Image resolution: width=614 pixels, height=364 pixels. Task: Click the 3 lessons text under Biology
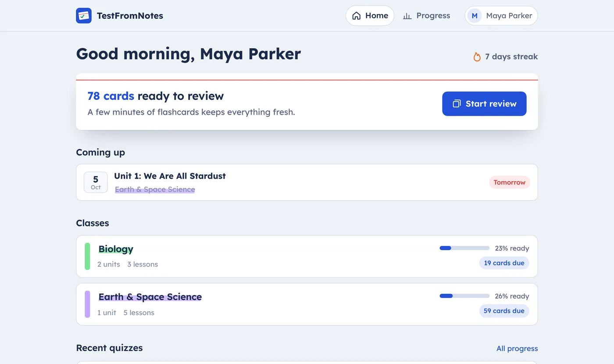tap(143, 265)
